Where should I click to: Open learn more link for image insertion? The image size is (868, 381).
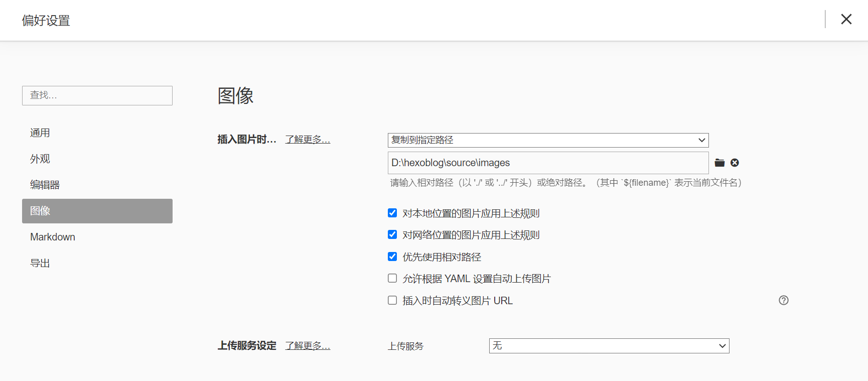[308, 140]
